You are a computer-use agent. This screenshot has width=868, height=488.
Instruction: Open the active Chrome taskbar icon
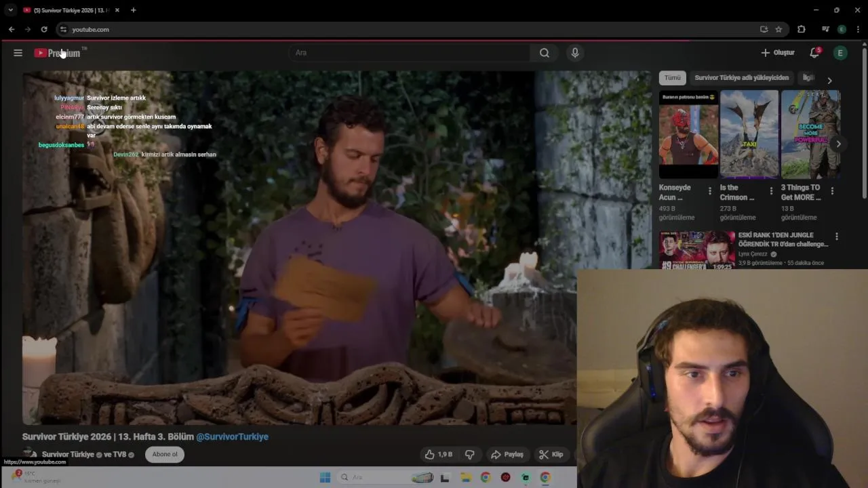tap(545, 477)
